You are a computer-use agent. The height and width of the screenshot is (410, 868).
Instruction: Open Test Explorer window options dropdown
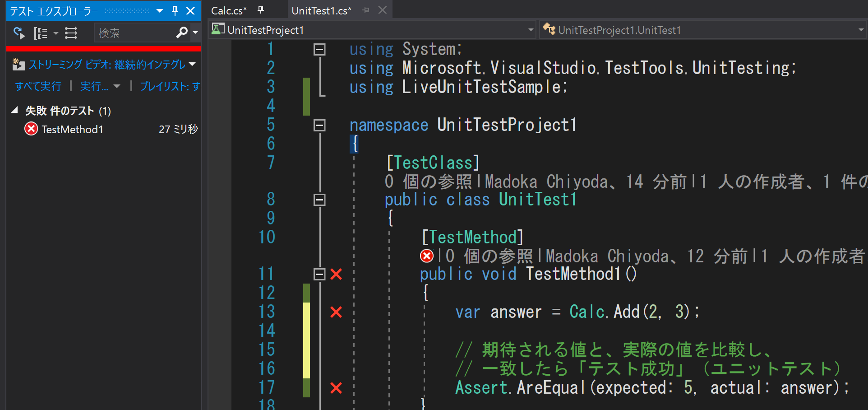(x=160, y=10)
